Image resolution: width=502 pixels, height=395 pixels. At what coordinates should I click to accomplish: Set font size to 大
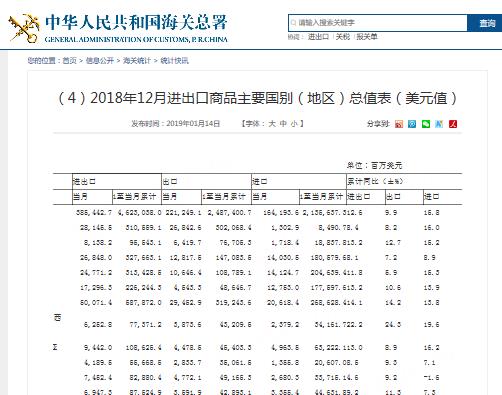tap(272, 124)
